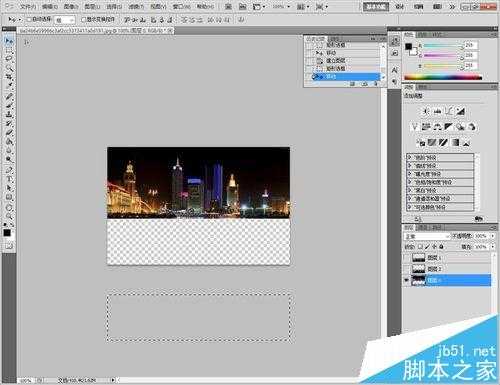This screenshot has width=500, height=385.
Task: Show more workspaces via the double-arrow
Action: [452, 6]
